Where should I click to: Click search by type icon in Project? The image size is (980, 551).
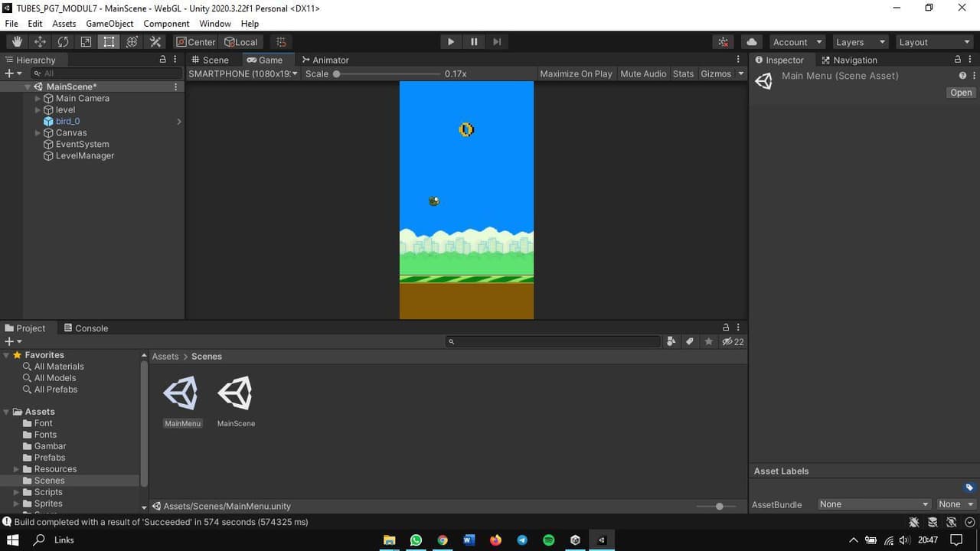(671, 341)
